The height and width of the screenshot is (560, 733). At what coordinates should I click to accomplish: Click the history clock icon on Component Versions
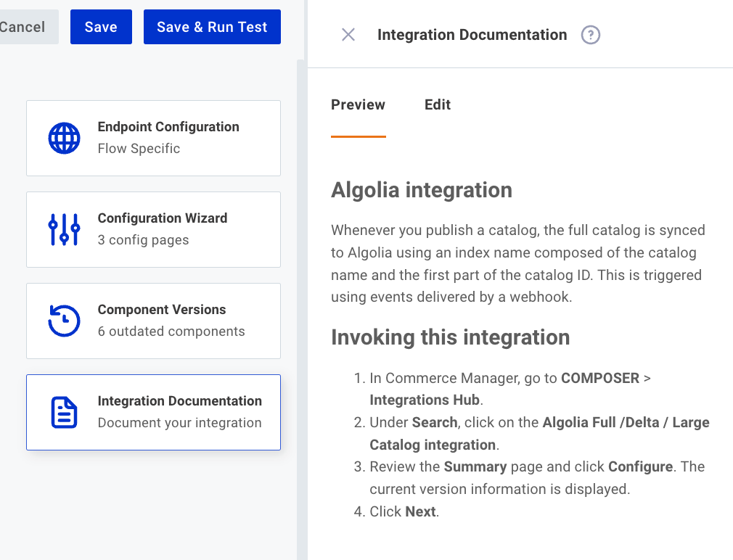64,321
